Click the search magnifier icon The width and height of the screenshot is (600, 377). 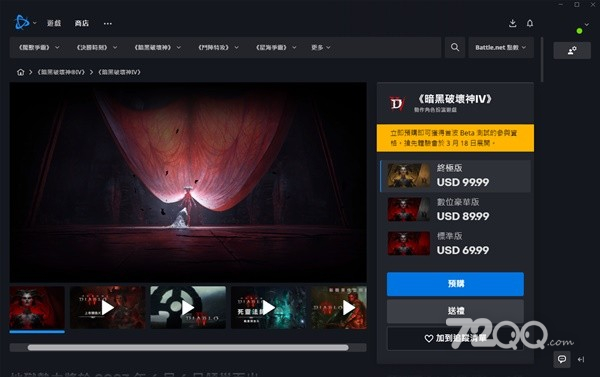[x=455, y=47]
